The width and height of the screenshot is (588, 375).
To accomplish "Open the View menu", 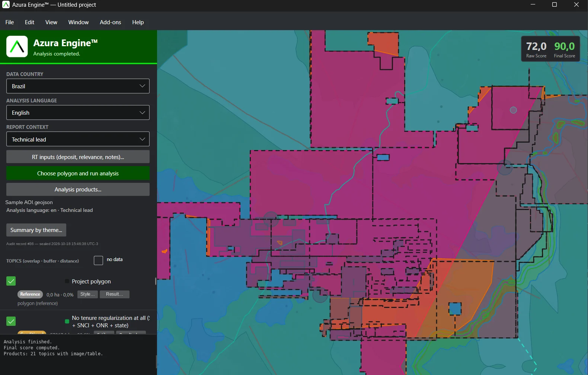I will click(x=51, y=22).
